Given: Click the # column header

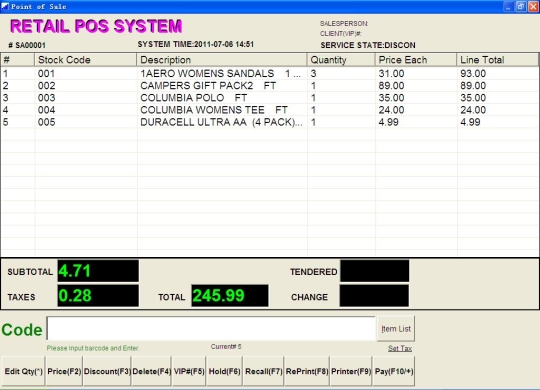Looking at the screenshot, I should coord(18,60).
